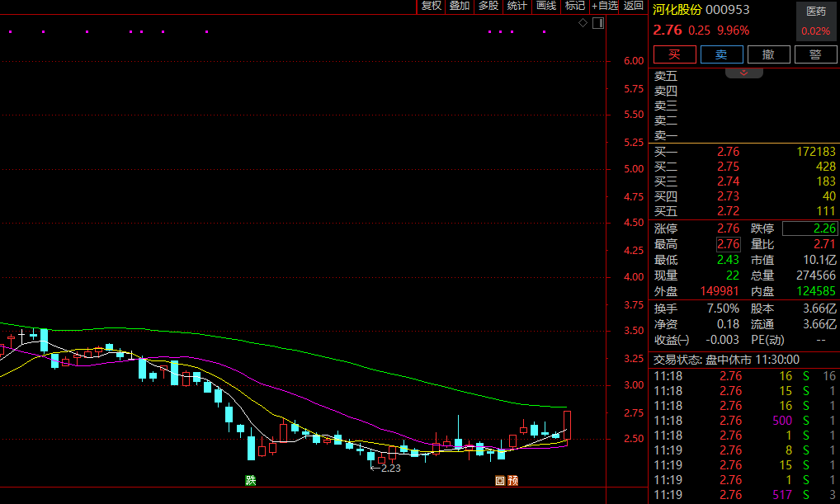The height and width of the screenshot is (504, 840).
Task: Click stock name 河化股份 000953
Action: [701, 10]
